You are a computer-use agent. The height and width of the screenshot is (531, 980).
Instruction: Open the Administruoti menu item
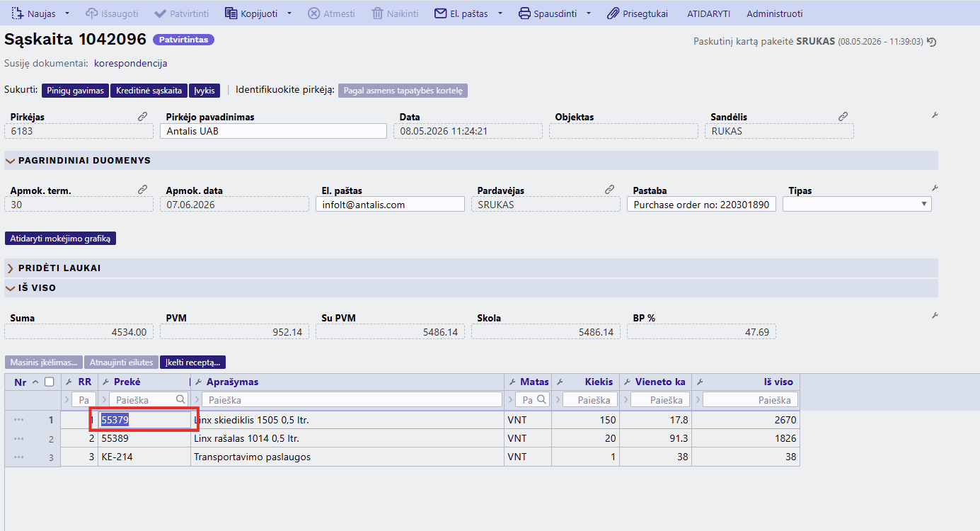(x=775, y=13)
